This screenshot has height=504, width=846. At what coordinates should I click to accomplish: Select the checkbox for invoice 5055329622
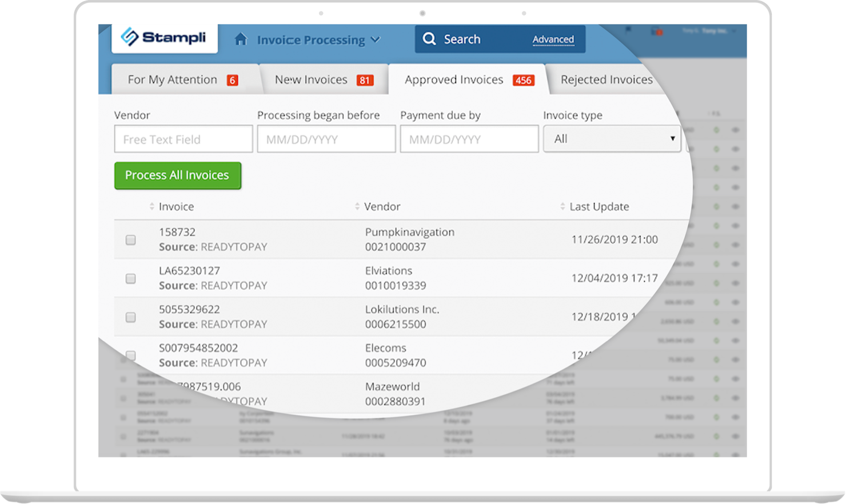(131, 317)
